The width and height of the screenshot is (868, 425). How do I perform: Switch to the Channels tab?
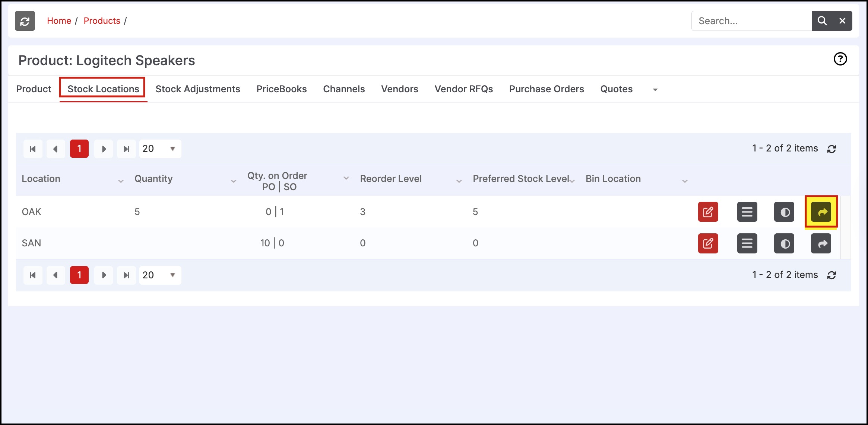[x=344, y=89]
